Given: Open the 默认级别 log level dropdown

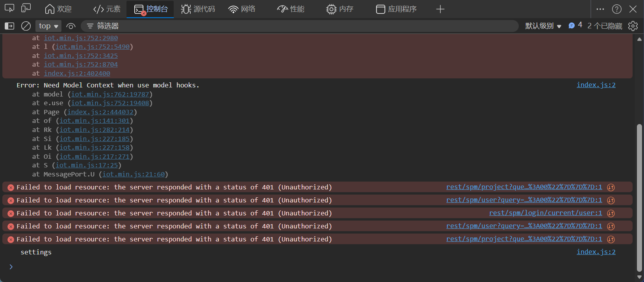Looking at the screenshot, I should pyautogui.click(x=543, y=26).
